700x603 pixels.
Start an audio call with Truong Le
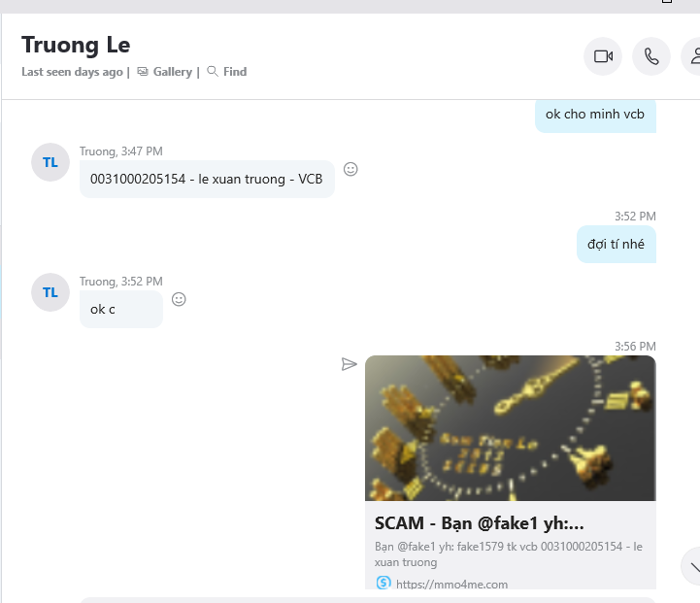coord(651,56)
